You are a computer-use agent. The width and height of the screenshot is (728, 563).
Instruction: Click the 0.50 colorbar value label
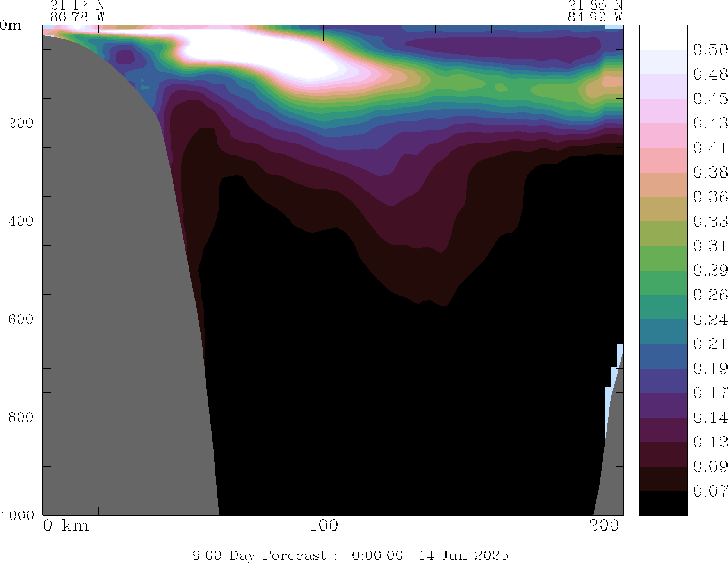coord(710,50)
